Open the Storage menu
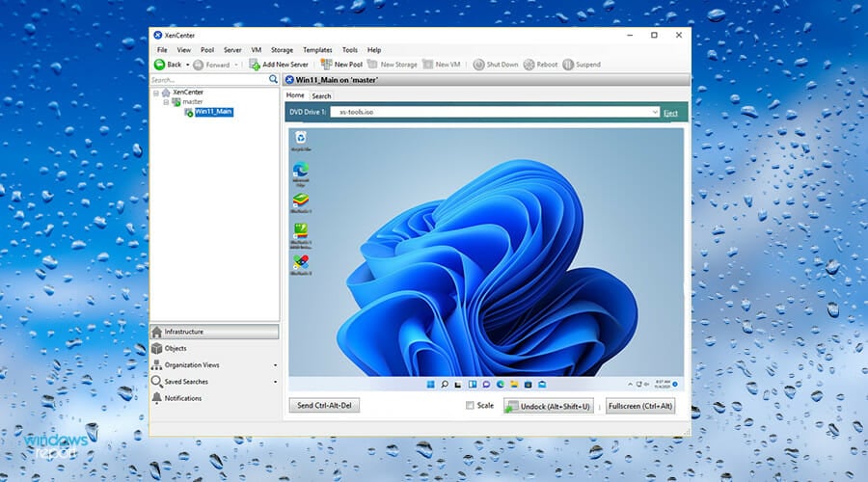The image size is (868, 482). [x=282, y=50]
